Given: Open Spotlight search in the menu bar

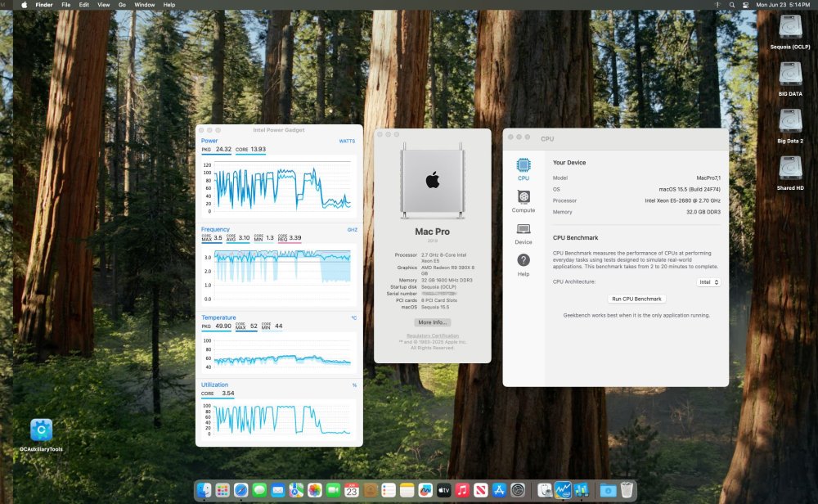Looking at the screenshot, I should [x=732, y=5].
